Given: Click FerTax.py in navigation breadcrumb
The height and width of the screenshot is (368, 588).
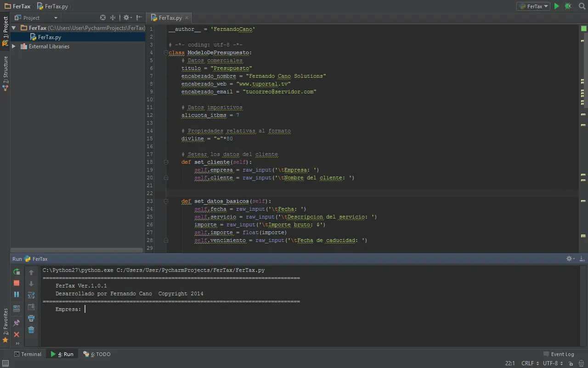Looking at the screenshot, I should click(52, 6).
